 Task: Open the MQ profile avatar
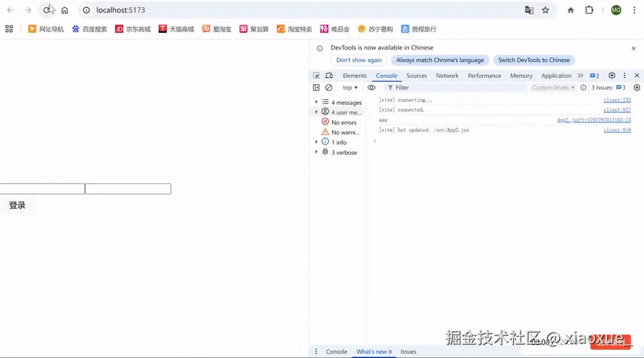point(616,10)
